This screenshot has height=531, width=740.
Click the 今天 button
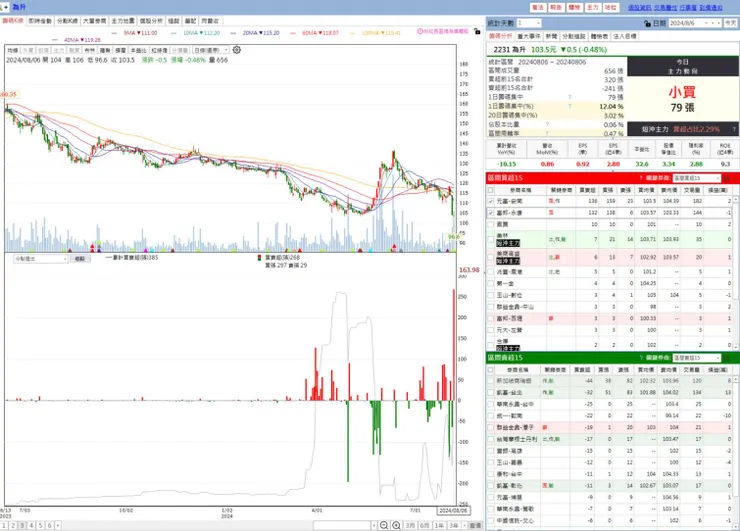pos(731,23)
